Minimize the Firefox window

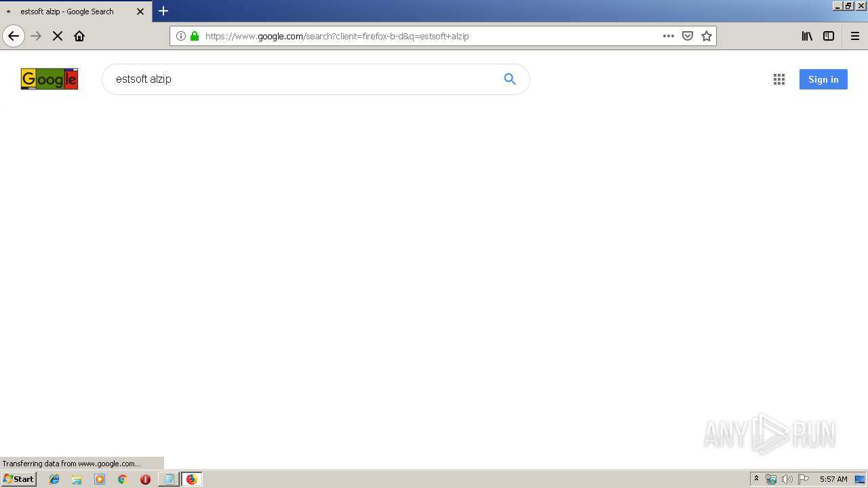point(837,5)
